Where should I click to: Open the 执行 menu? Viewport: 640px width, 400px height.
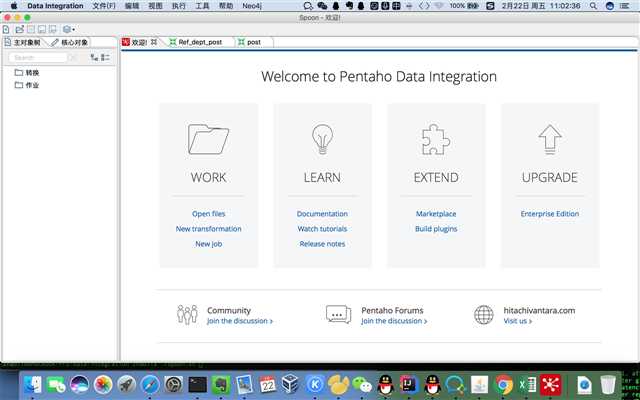(178, 6)
